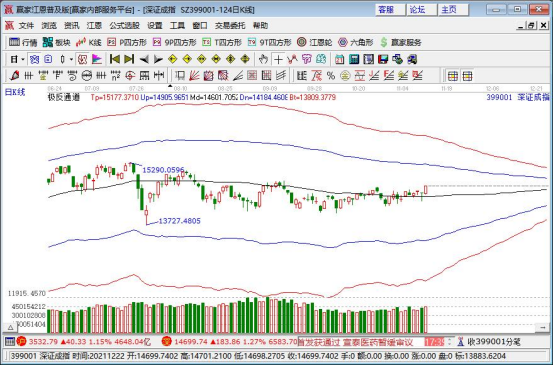Click the percent sign tool icon
This screenshot has height=365, width=553.
coord(331,75)
